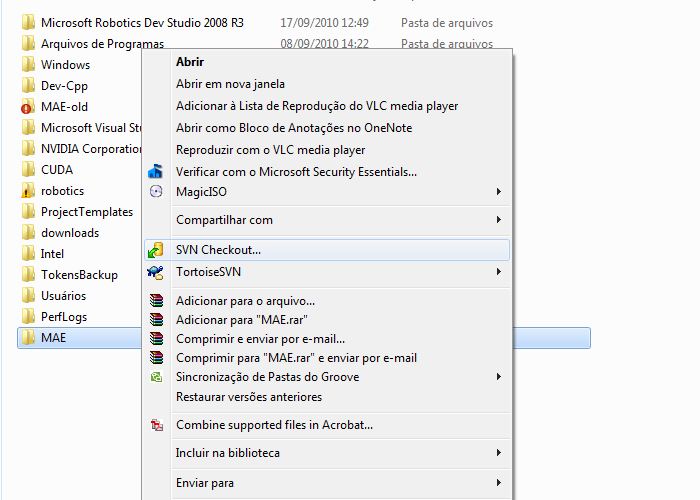Click the MagicISO disc icon
This screenshot has width=700, height=500.
pyautogui.click(x=156, y=192)
